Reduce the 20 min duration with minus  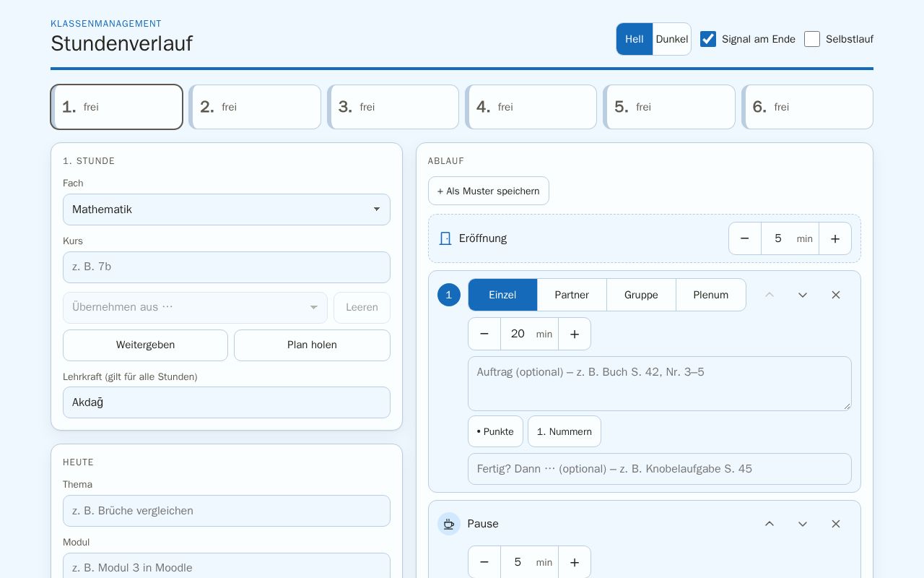pyautogui.click(x=484, y=334)
